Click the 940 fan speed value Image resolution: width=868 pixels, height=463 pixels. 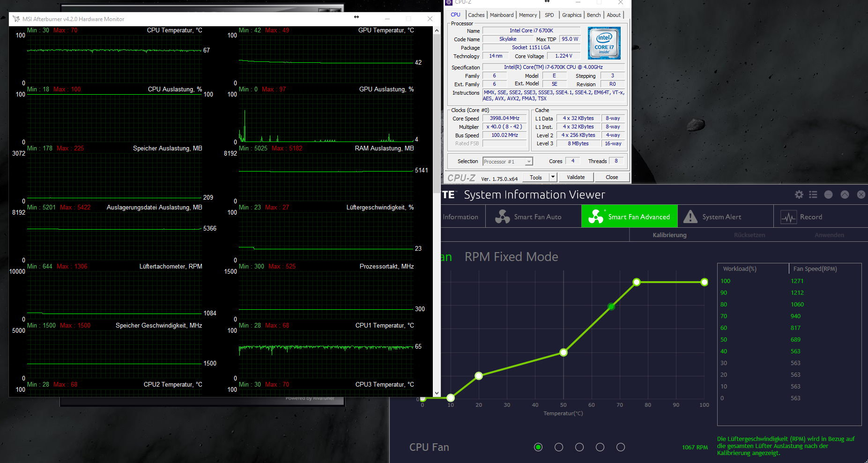796,316
